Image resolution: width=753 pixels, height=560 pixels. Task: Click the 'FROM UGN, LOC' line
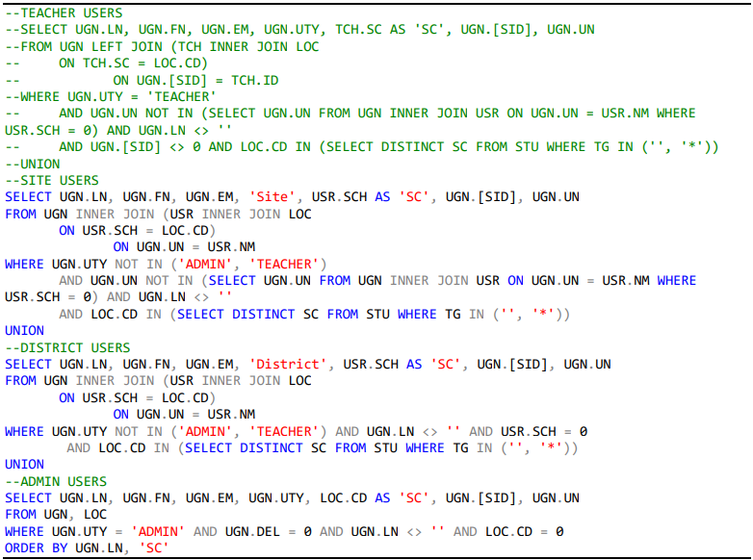(x=56, y=515)
